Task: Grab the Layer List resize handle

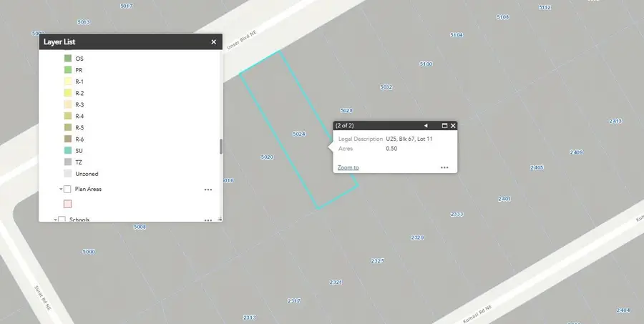Action: coord(220,220)
